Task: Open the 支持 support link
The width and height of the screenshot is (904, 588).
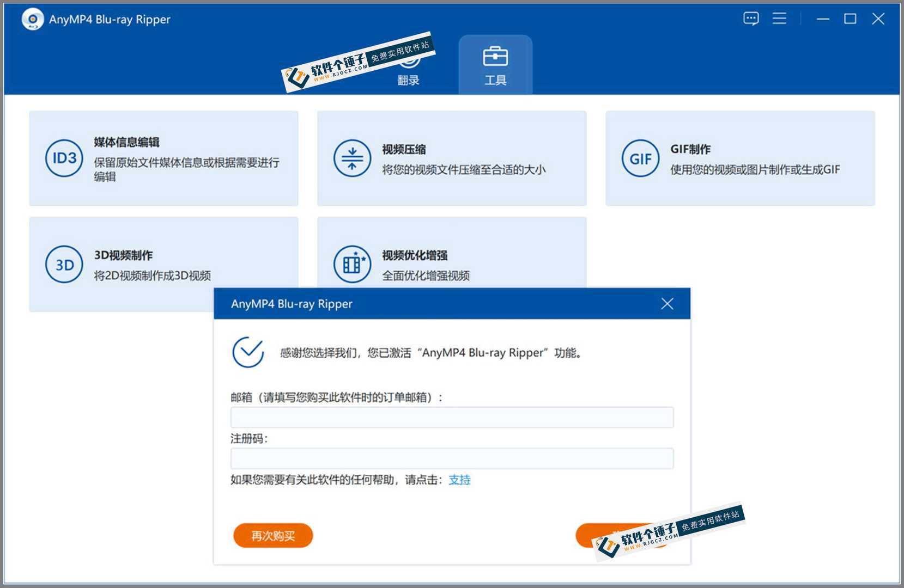Action: point(459,480)
